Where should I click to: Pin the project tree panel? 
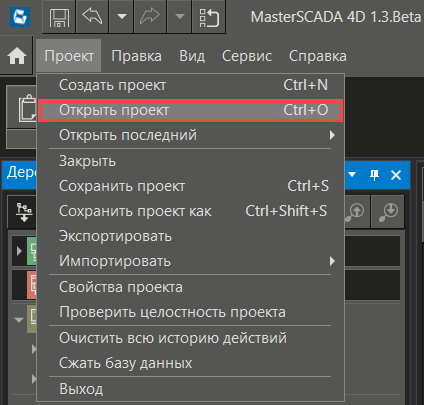tap(374, 175)
